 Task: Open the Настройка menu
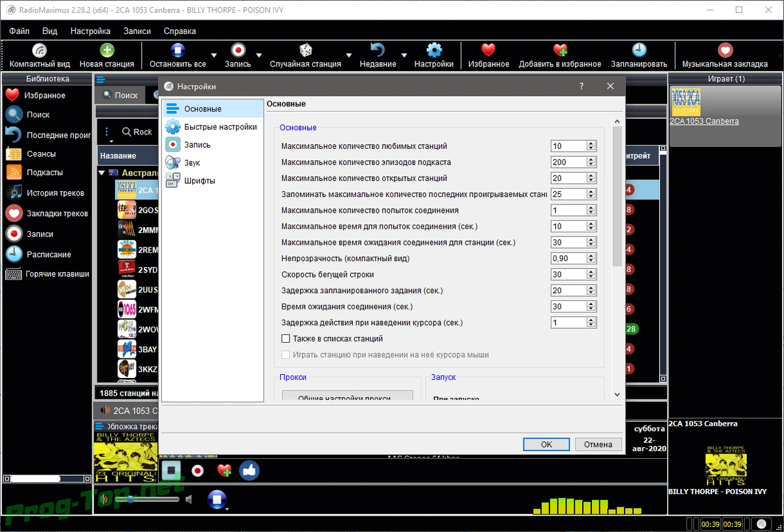(x=90, y=31)
